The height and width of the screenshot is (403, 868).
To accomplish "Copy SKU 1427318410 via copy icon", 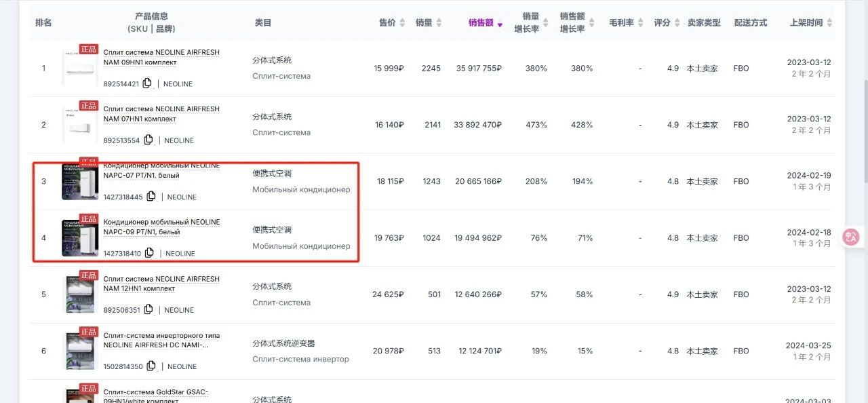I will pyautogui.click(x=149, y=253).
